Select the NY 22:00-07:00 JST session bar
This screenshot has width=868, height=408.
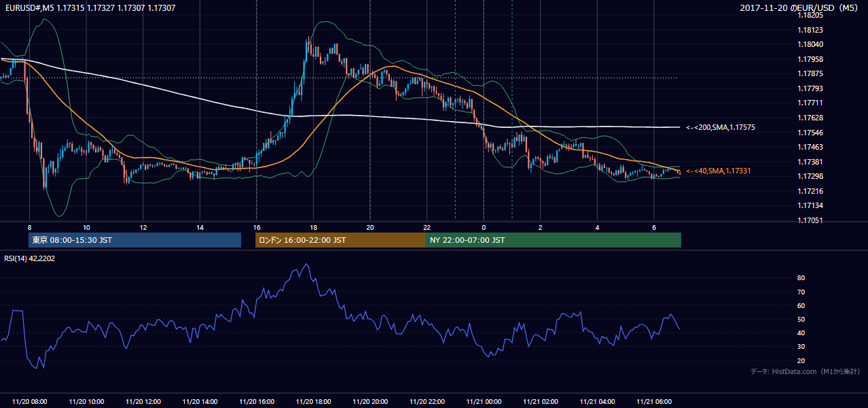pyautogui.click(x=554, y=240)
